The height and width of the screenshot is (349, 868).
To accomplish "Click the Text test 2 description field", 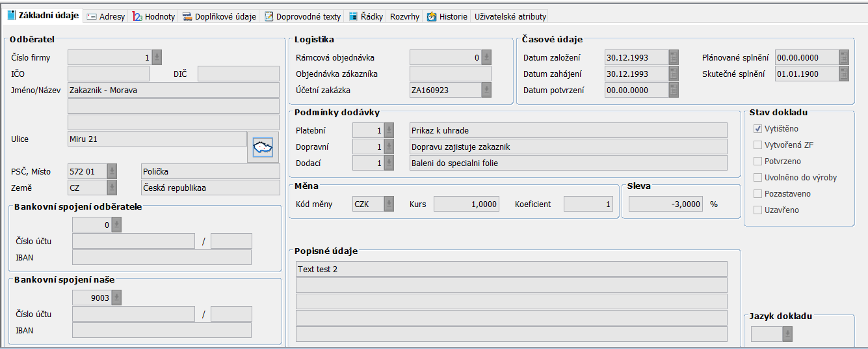I will 511,270.
